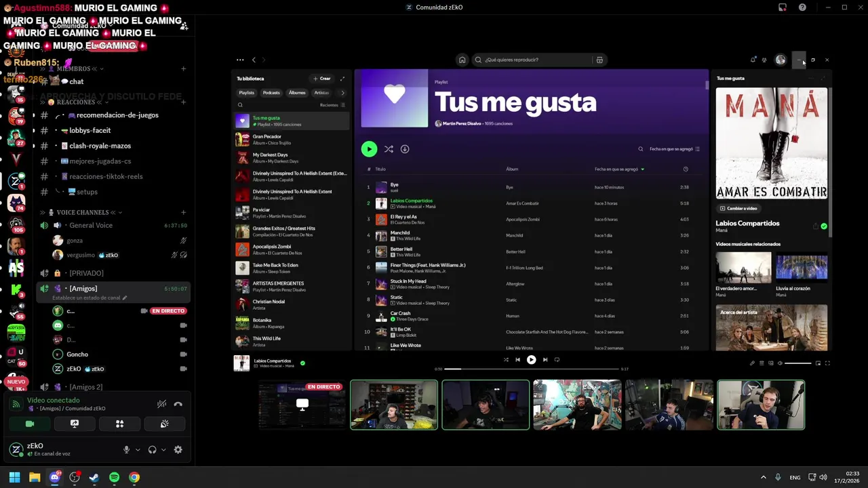Open Discord activities button
The width and height of the screenshot is (868, 488).
click(x=119, y=424)
